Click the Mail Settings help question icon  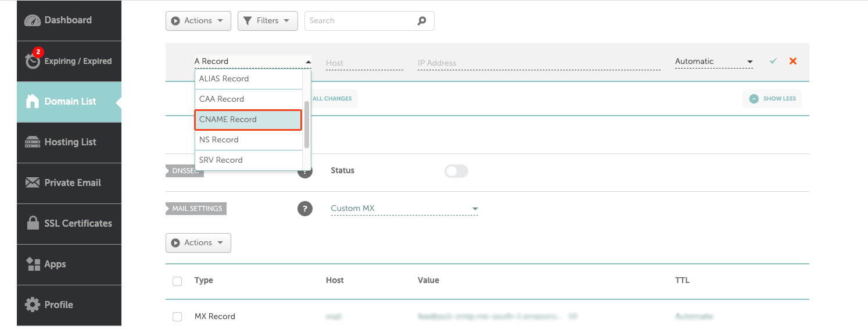pos(305,209)
